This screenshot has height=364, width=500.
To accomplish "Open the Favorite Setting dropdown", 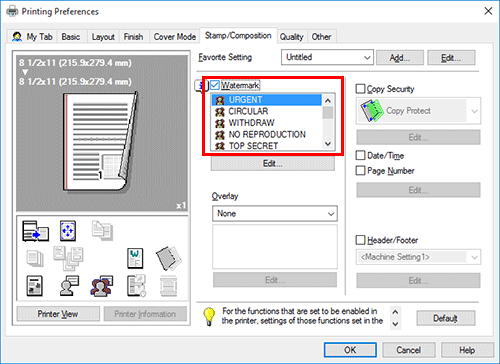I will tap(327, 57).
